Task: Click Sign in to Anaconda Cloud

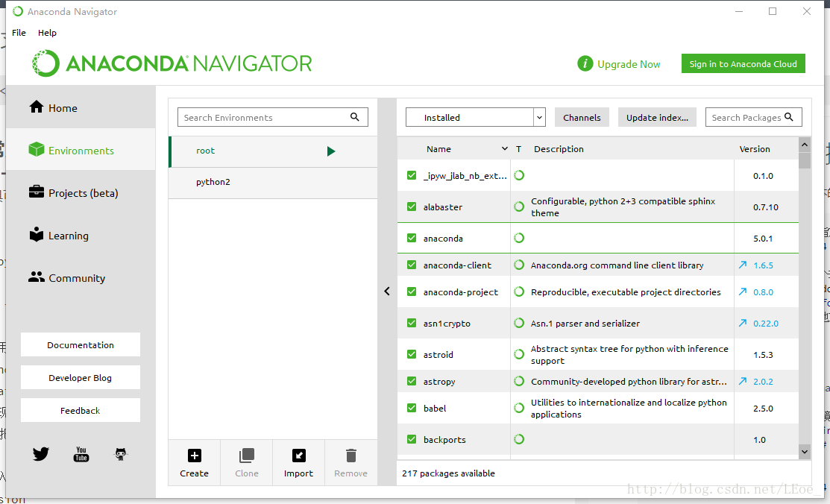Action: [x=743, y=64]
